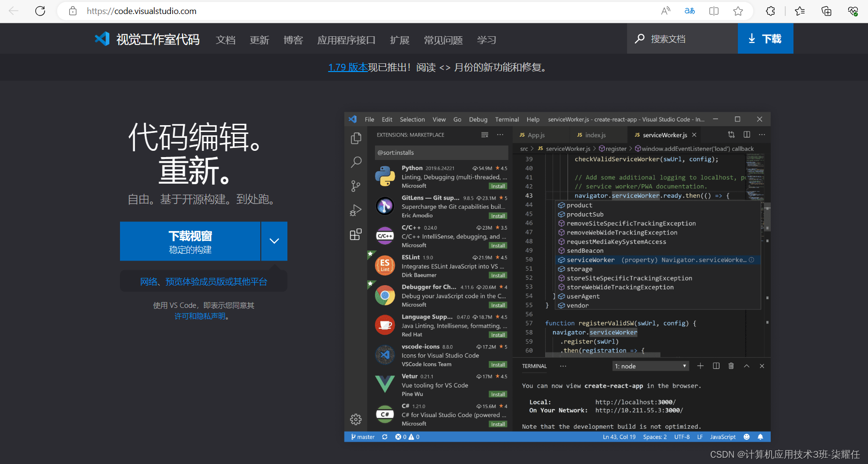Split the editor with the split icon

coord(747,134)
